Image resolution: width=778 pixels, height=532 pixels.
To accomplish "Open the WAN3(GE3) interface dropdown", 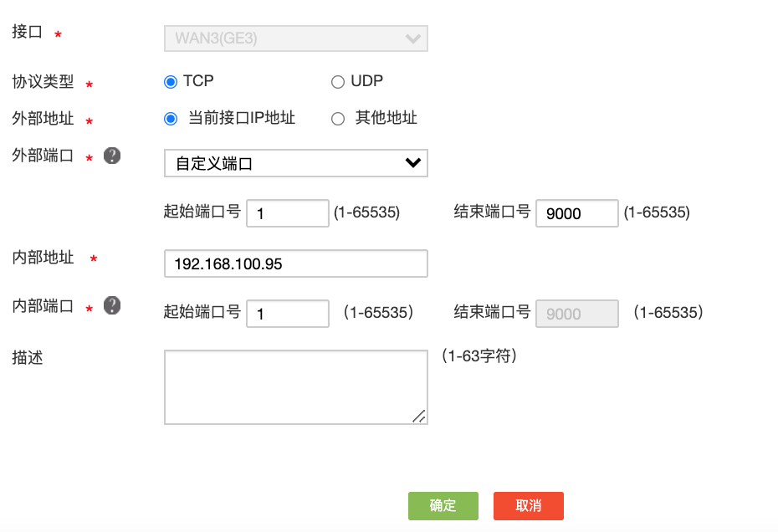I will click(295, 38).
